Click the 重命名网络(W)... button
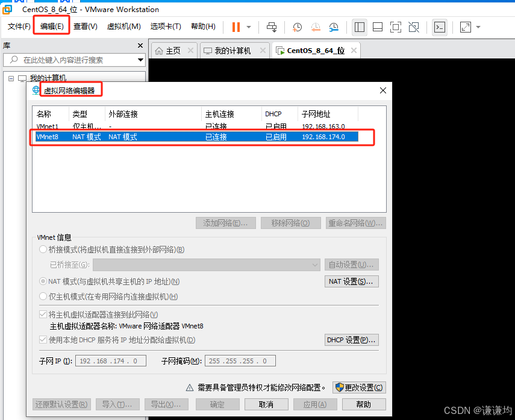The width and height of the screenshot is (515, 420). [x=356, y=223]
